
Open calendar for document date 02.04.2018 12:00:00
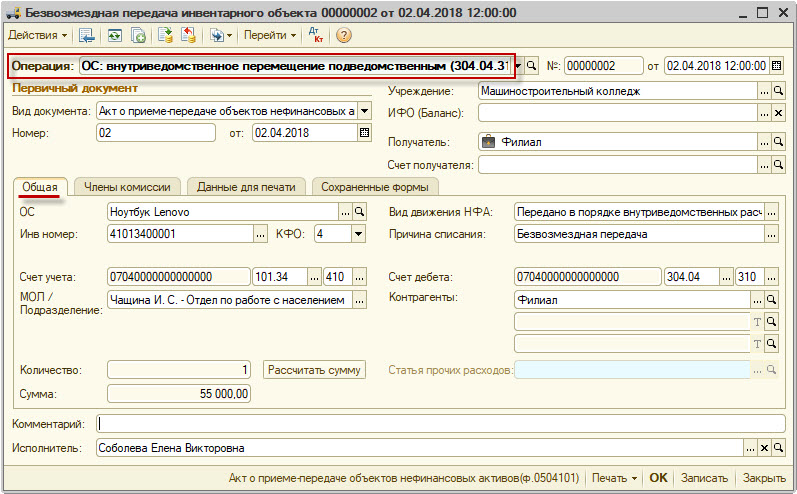click(776, 66)
